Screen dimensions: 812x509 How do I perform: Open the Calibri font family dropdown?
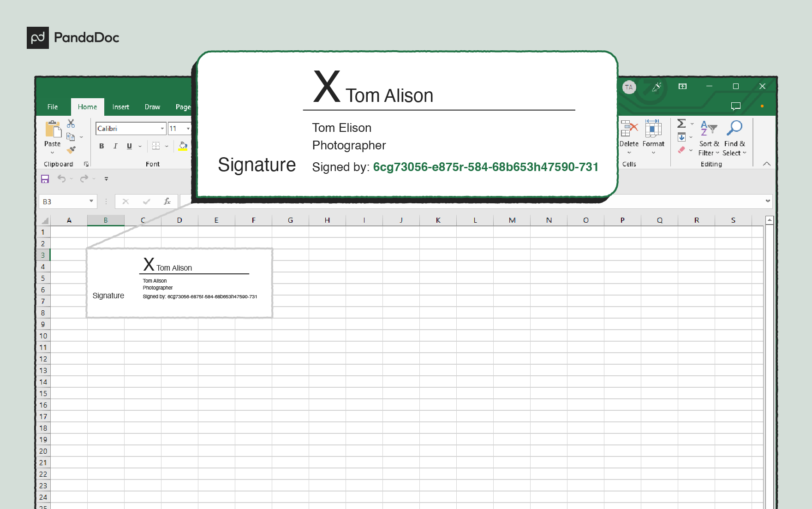tap(162, 128)
